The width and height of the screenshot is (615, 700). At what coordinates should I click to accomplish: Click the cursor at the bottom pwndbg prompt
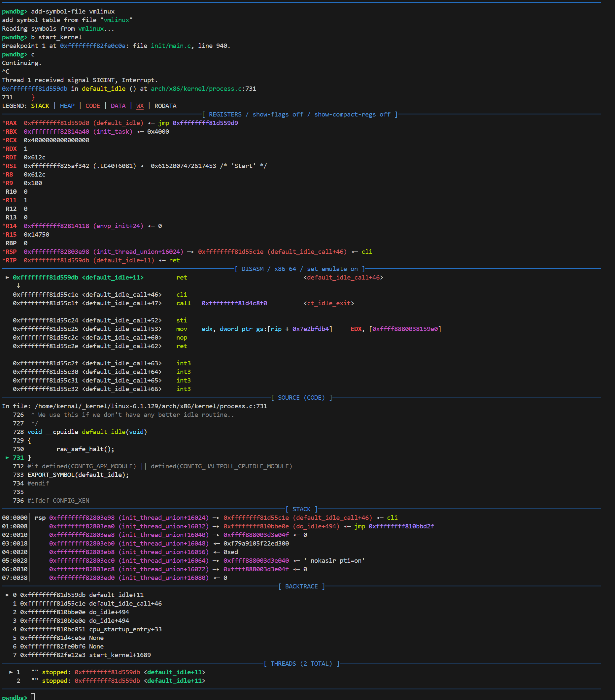coord(33,697)
